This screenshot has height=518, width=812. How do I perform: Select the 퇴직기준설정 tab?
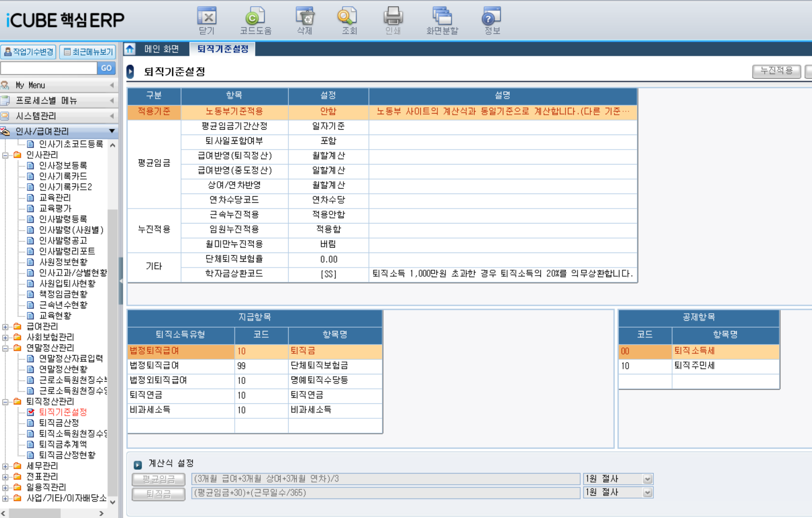(223, 48)
